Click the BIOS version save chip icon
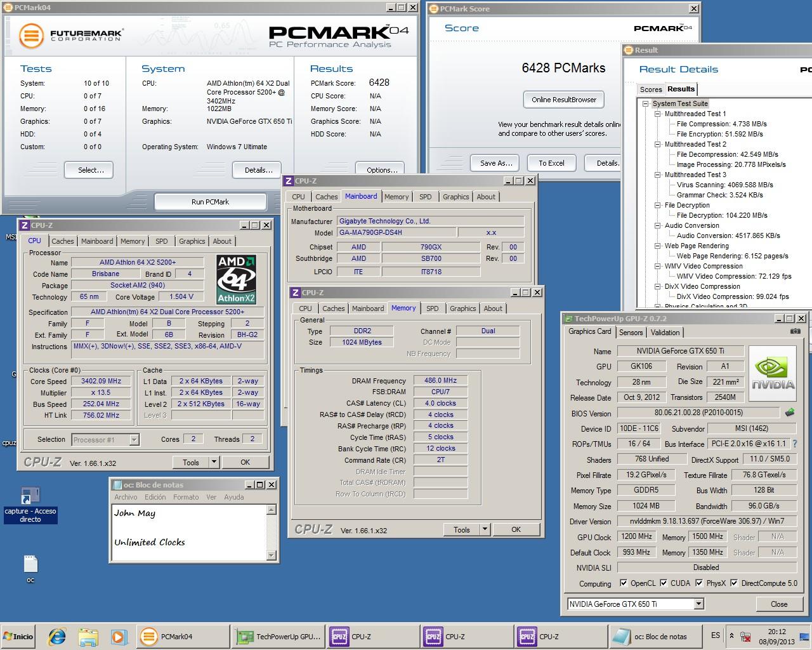 790,413
